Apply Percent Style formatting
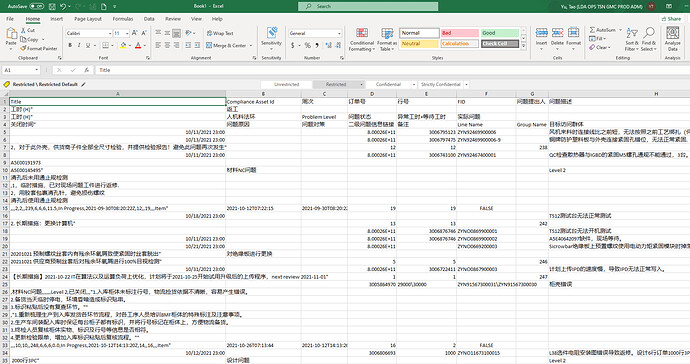 pyautogui.click(x=308, y=45)
